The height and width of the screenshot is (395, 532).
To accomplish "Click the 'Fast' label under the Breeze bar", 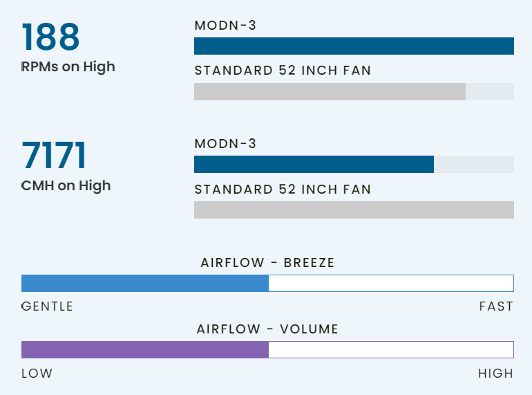I will [x=496, y=306].
